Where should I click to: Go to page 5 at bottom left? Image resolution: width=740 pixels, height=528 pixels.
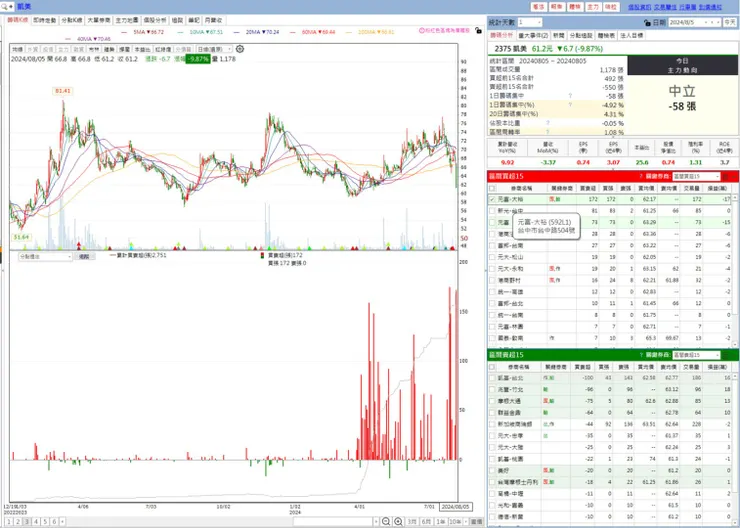pos(45,522)
